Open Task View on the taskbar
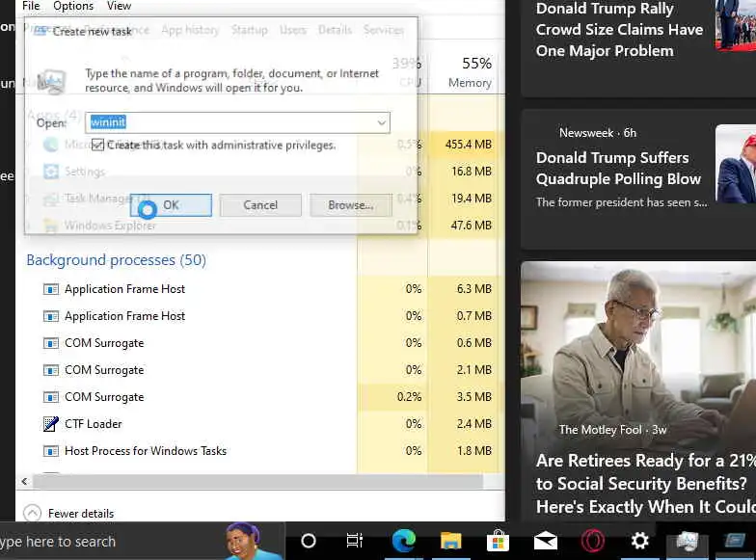The image size is (756, 560). (355, 542)
